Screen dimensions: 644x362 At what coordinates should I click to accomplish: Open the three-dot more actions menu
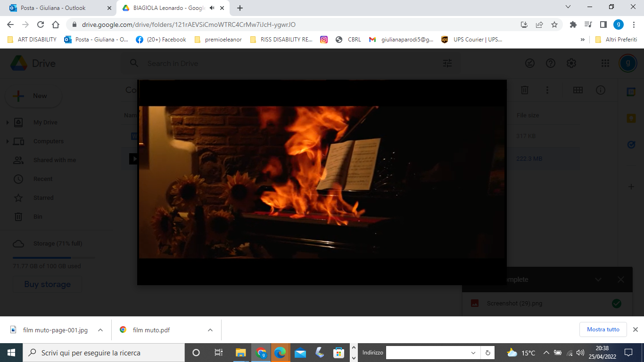click(x=547, y=90)
